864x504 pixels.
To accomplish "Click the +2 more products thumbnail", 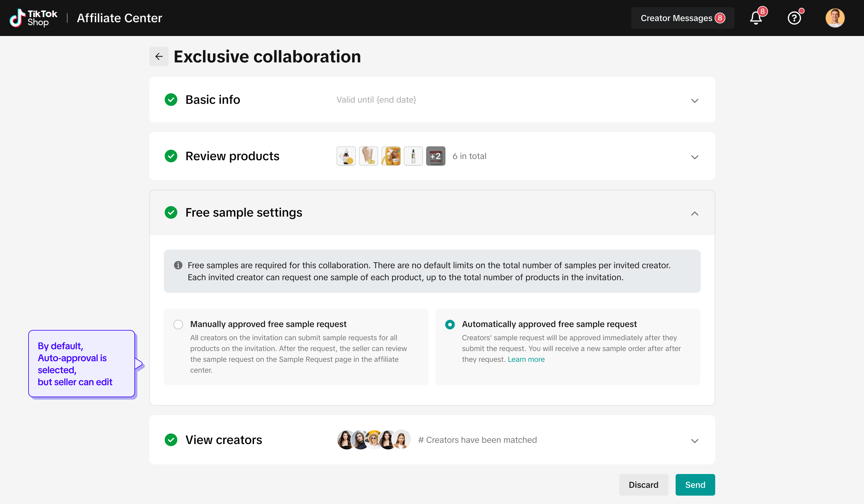I will pyautogui.click(x=435, y=156).
